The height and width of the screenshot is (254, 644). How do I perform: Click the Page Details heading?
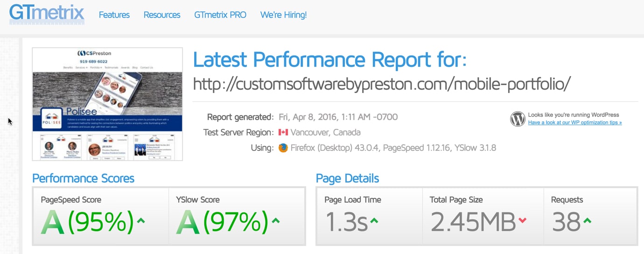(x=347, y=178)
